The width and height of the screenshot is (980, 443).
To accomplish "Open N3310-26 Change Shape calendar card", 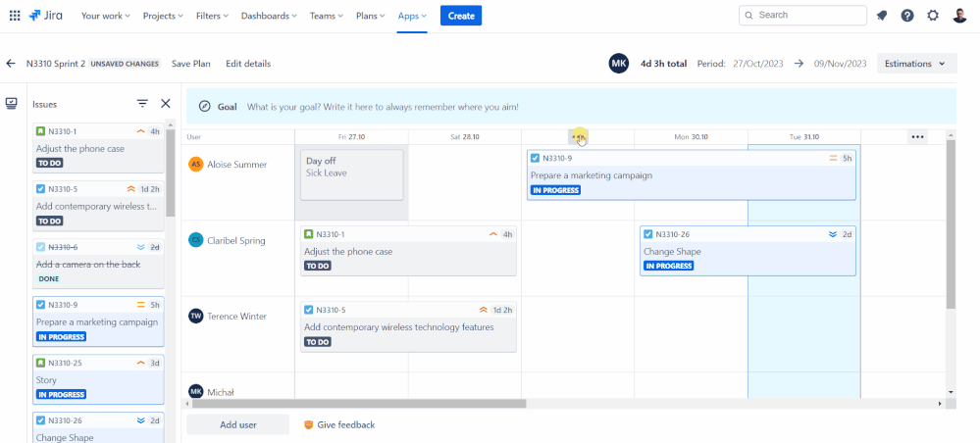I will point(748,251).
